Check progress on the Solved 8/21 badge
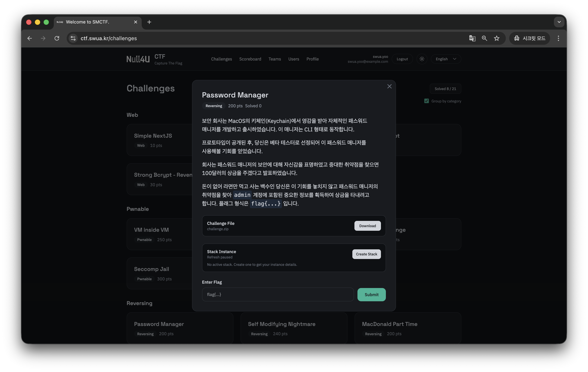588x372 pixels. (x=445, y=89)
